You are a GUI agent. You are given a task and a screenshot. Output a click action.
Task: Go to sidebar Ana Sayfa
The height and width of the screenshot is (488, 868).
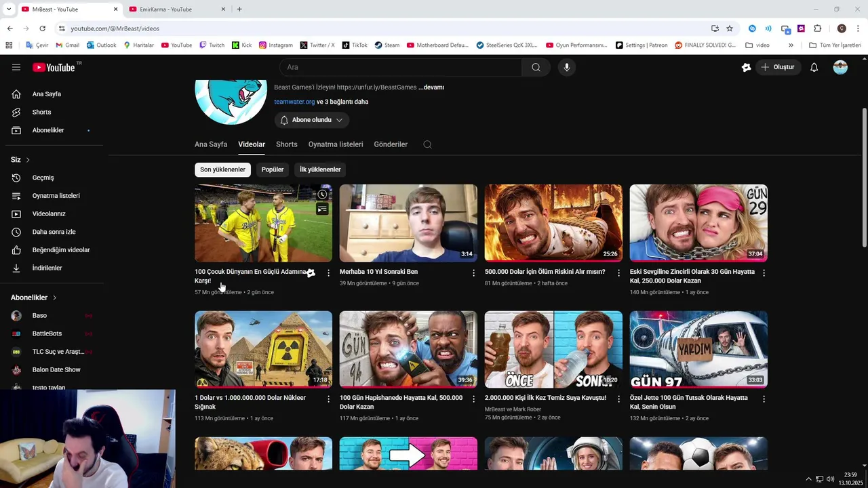[x=54, y=94]
